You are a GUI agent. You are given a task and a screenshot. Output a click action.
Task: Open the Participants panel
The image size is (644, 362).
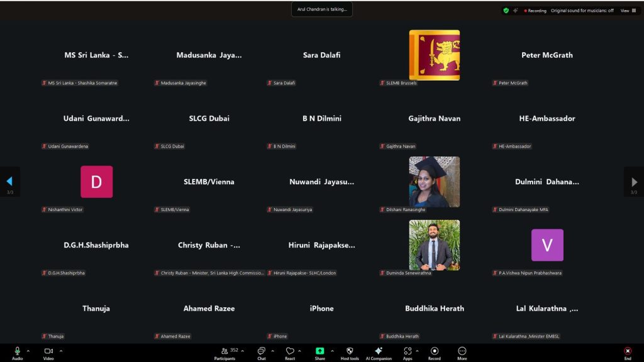[x=225, y=351]
